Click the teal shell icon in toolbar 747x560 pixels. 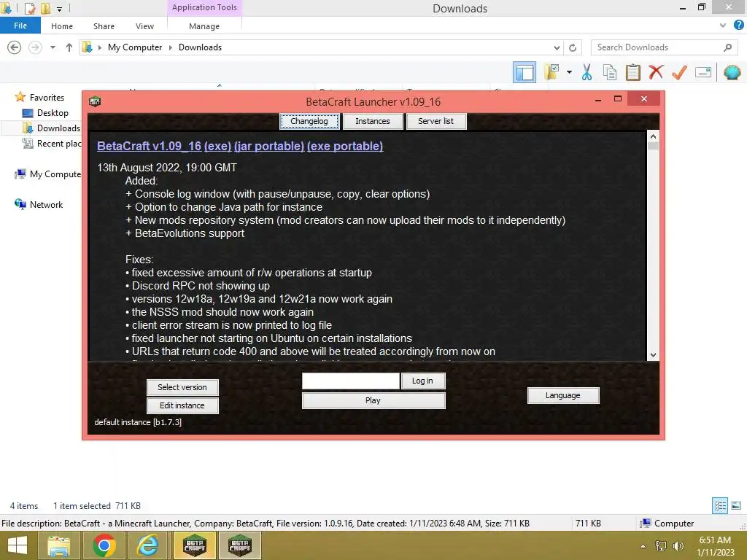coord(732,72)
